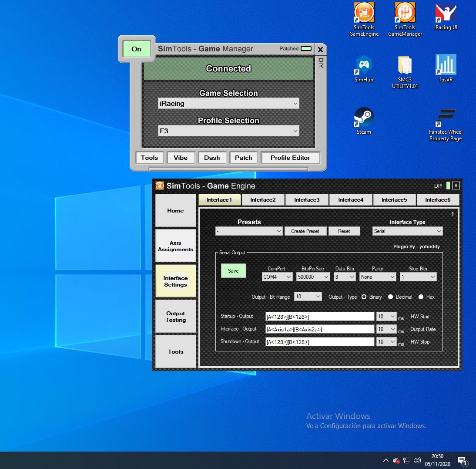Open the Interface Type dropdown set to Serial

coord(407,231)
